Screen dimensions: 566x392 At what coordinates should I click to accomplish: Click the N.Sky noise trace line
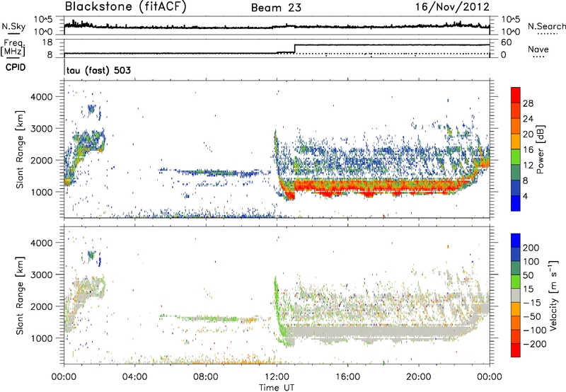(277, 26)
